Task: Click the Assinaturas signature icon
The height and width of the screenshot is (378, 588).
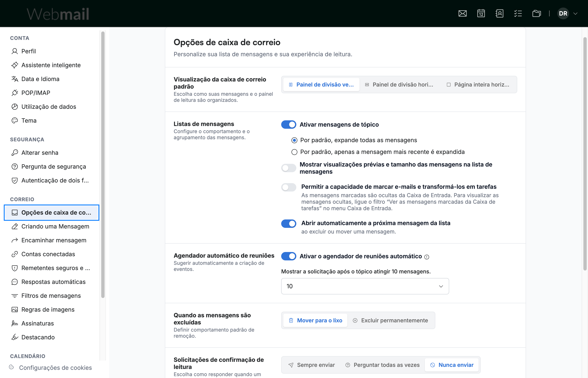Action: (x=15, y=323)
